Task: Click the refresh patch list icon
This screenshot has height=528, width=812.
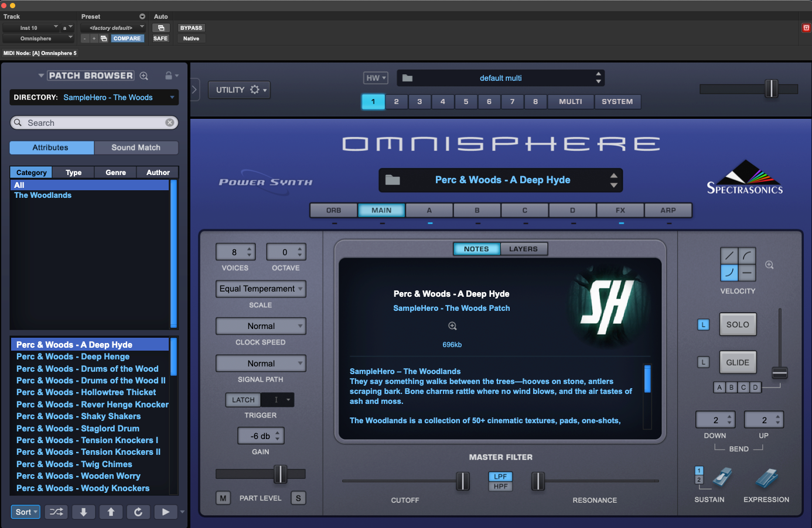Action: tap(138, 512)
